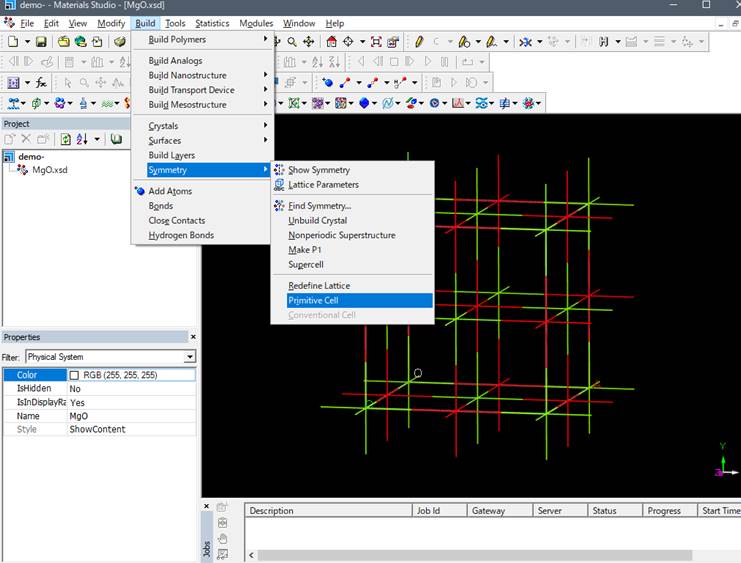741x563 pixels.
Task: Open the Filter Physical System combo box
Action: [111, 356]
